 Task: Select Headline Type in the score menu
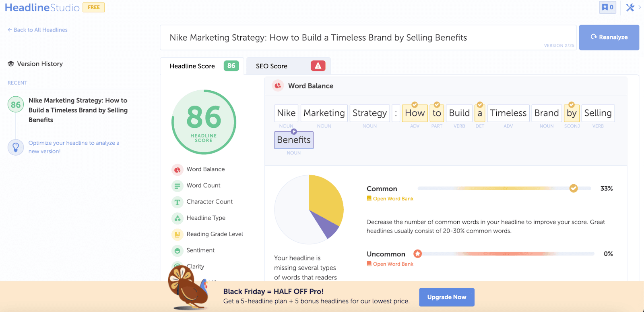point(206,218)
